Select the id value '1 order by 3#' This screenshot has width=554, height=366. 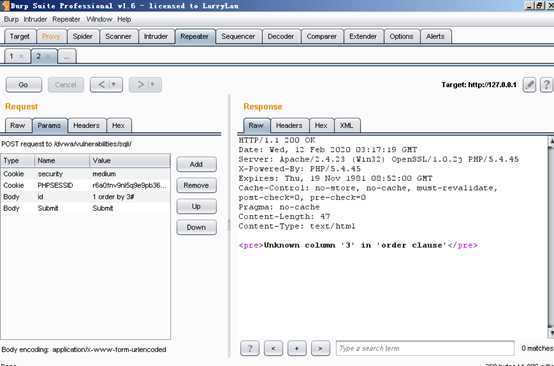click(x=113, y=197)
